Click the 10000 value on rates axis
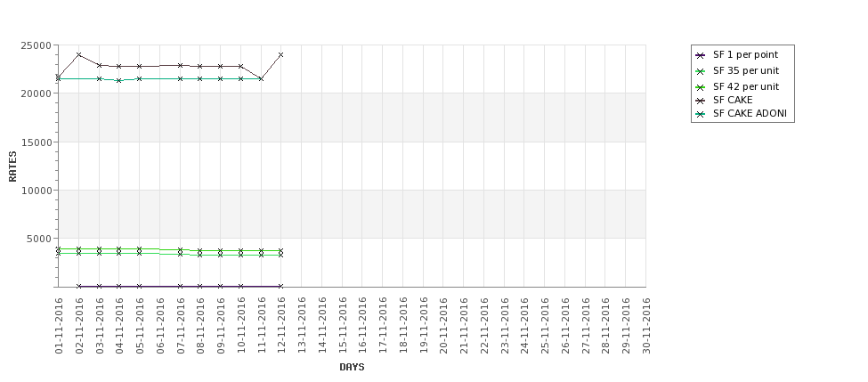Screen dimensions: 868x382 [x=37, y=191]
